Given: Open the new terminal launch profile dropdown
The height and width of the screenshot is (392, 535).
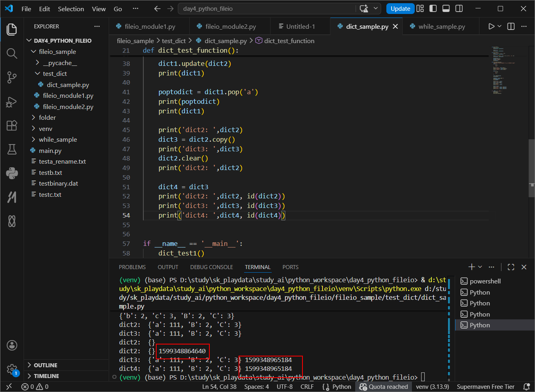Looking at the screenshot, I should [x=480, y=267].
